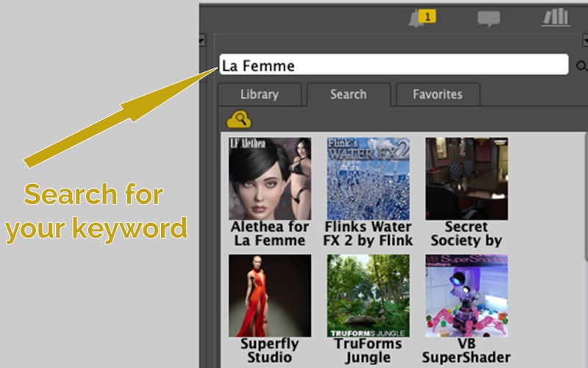Switch to the Library tab
The image size is (588, 368).
tap(259, 94)
